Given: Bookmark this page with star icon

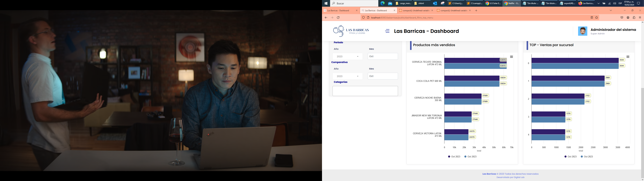Looking at the screenshot, I should pyautogui.click(x=597, y=17).
